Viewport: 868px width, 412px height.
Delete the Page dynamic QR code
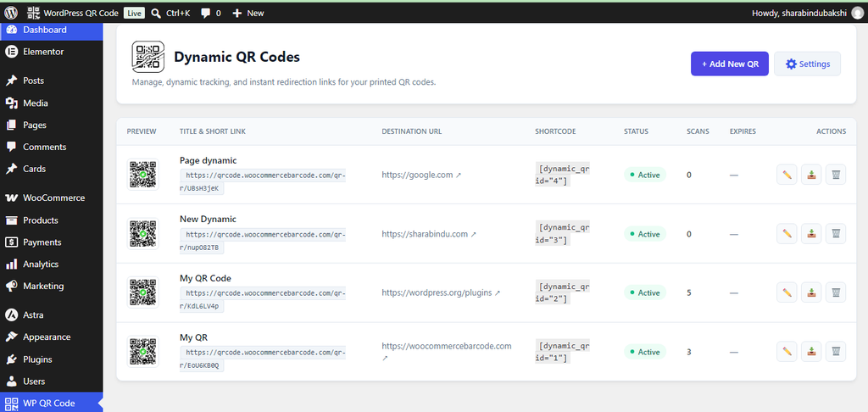click(836, 175)
